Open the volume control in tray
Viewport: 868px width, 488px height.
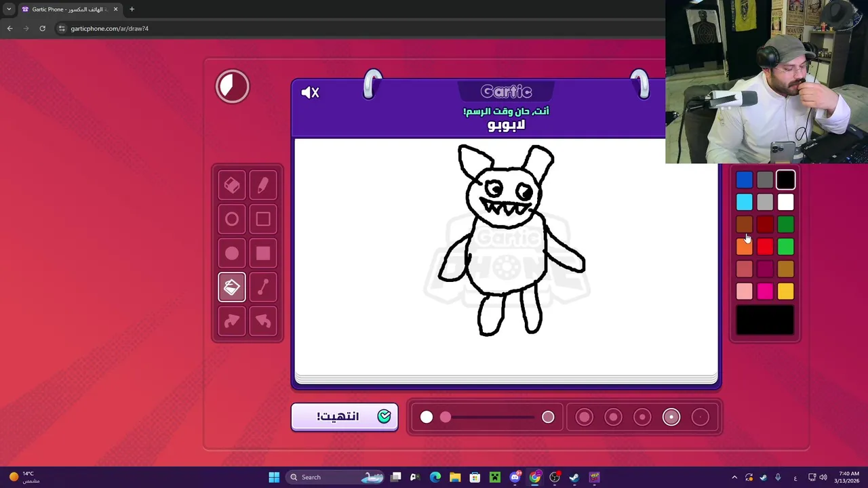823,477
